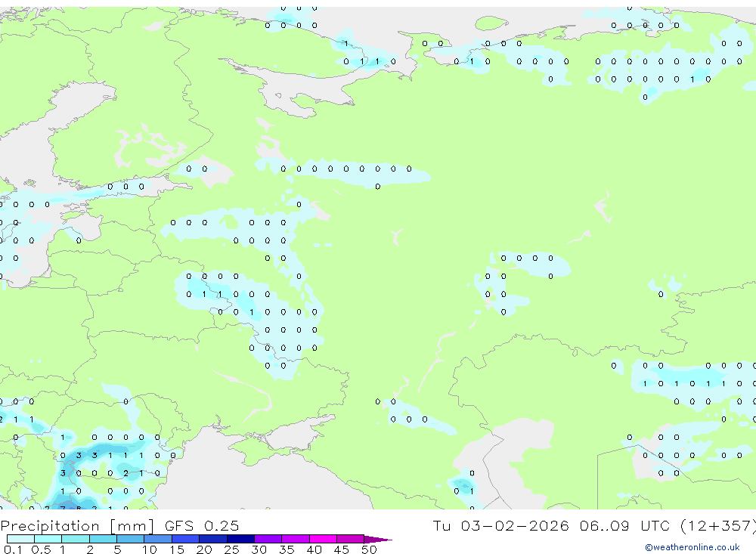Click the 'Tu 03-02-2026' date text
This screenshot has width=756, height=554.
coord(500,525)
